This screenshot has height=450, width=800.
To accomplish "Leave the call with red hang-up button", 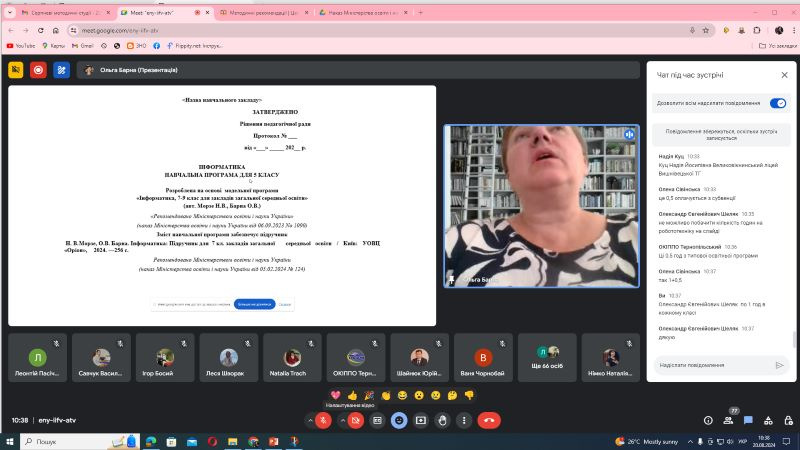I will click(x=489, y=420).
